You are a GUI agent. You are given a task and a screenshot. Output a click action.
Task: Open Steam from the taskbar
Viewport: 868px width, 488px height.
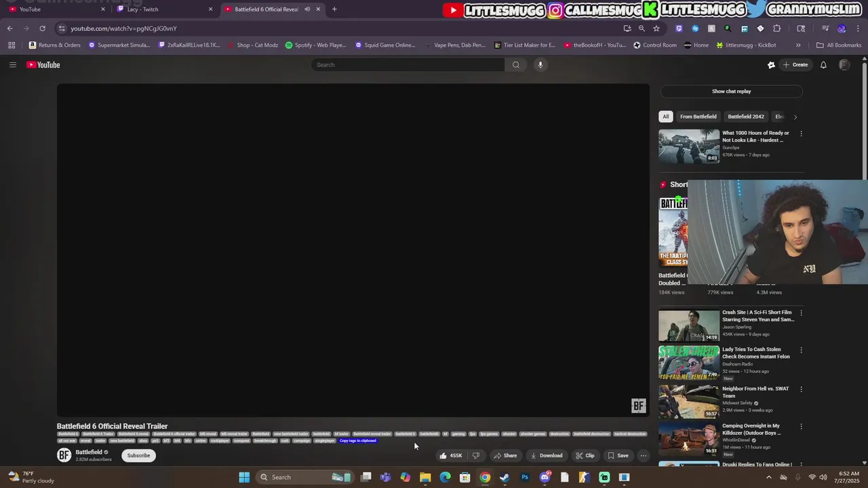click(505, 477)
